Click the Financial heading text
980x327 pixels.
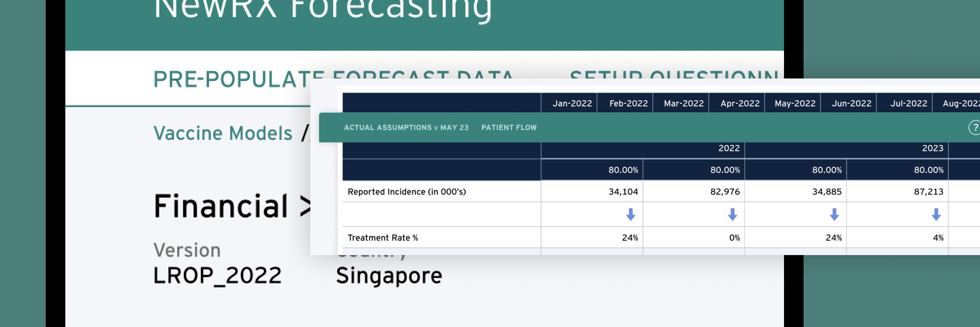click(221, 206)
